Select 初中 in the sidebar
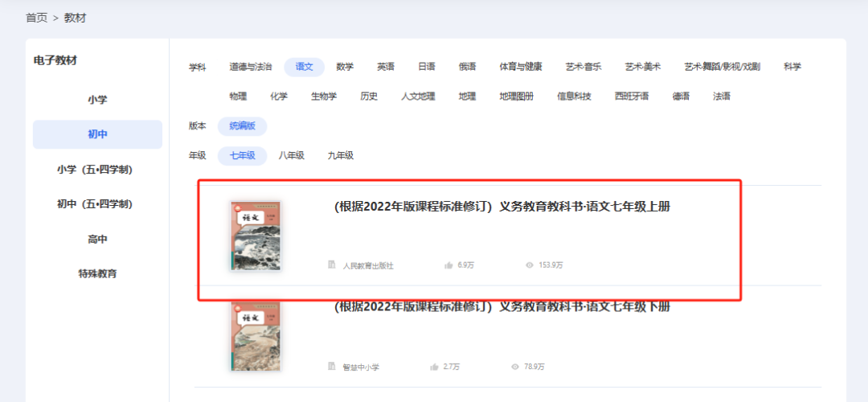 point(97,134)
